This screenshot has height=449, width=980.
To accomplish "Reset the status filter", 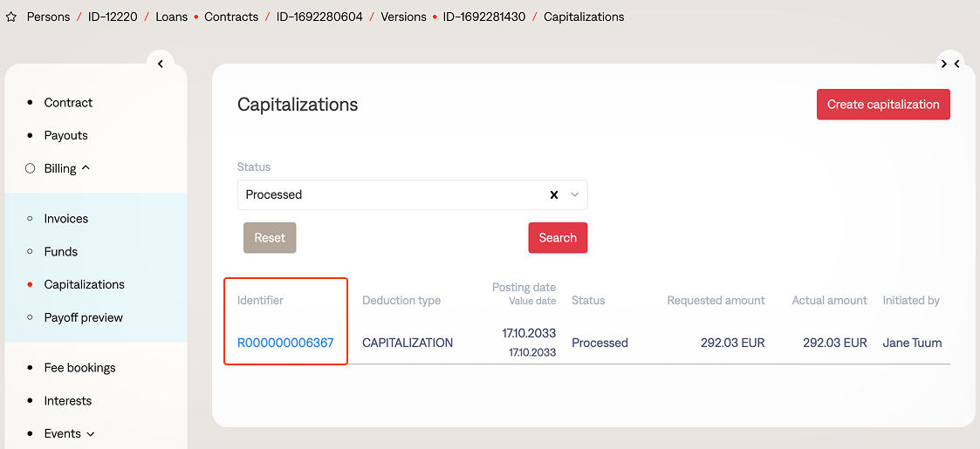I will pos(270,238).
